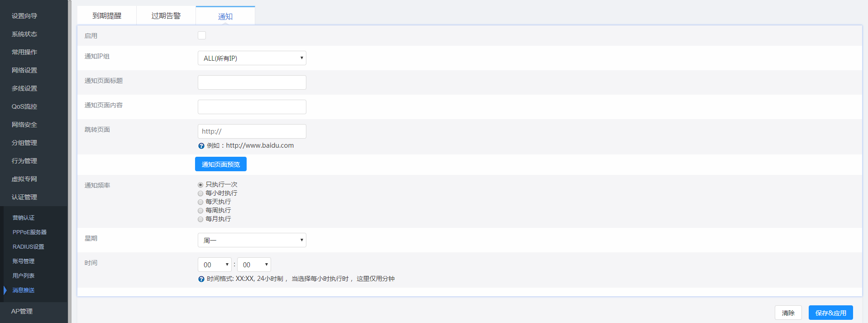Switch to the 到期提醒 tab
Image resolution: width=868 pixels, height=323 pixels.
107,16
